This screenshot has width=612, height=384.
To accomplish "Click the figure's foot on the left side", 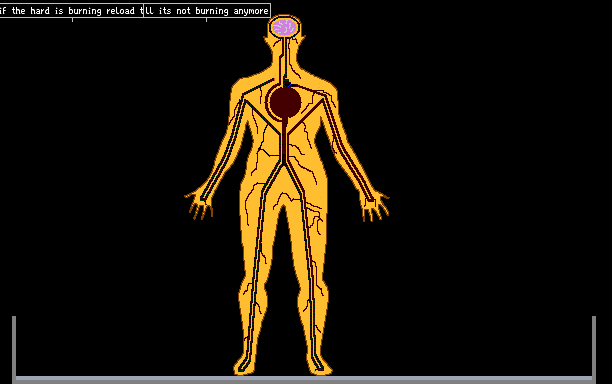I will 244,366.
